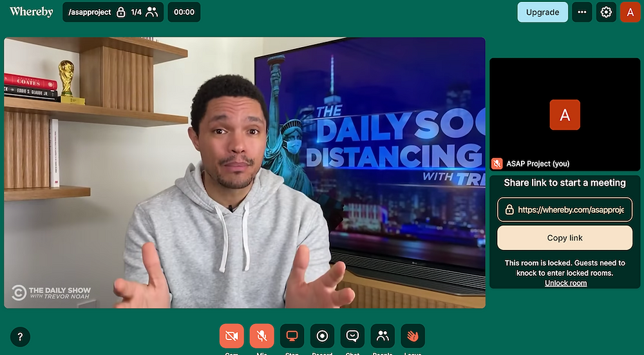Image resolution: width=644 pixels, height=355 pixels.
Task: Click the whereby.com room link field
Action: coord(565,209)
